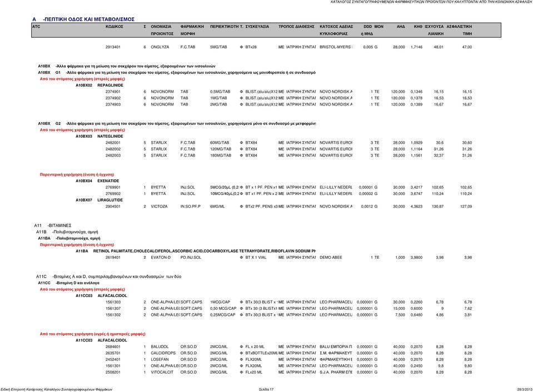The width and height of the screenshot is (533, 392).
Task: Click the heading 'A11CC -Βιταμίνη D και ανάλογα'
Action: (69, 283)
